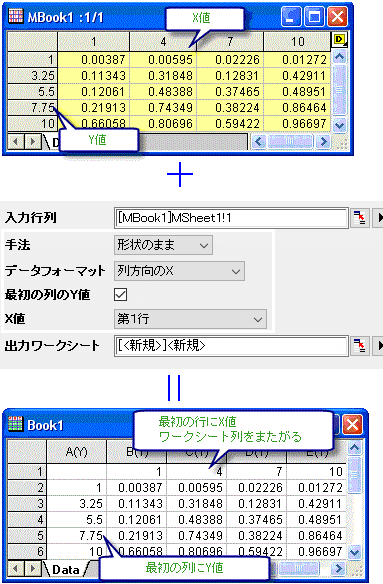Click cell 0.42911 in MBook1

[297, 76]
